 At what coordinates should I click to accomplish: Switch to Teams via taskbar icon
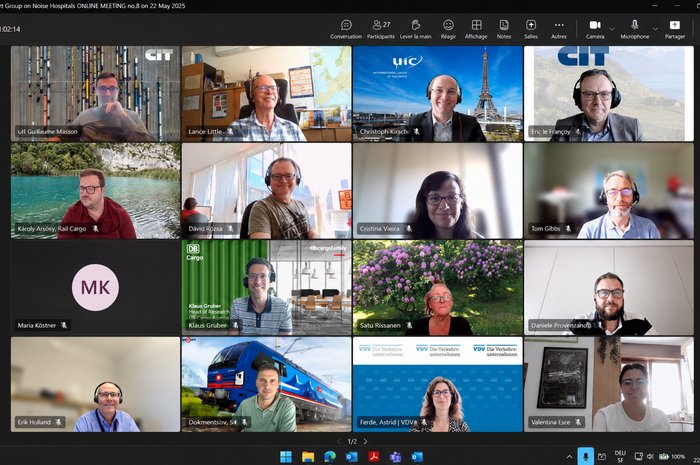396,457
